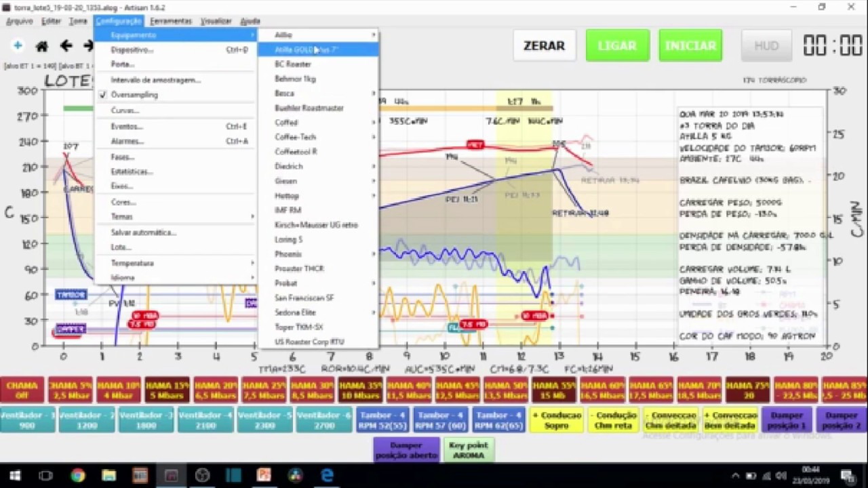Viewport: 868px width, 488px height.
Task: Select Atilla GOLD plus 7 machine
Action: tap(318, 49)
